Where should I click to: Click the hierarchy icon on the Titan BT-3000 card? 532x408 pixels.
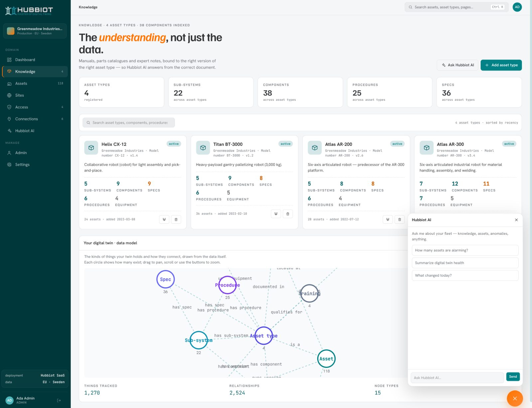[x=276, y=214]
